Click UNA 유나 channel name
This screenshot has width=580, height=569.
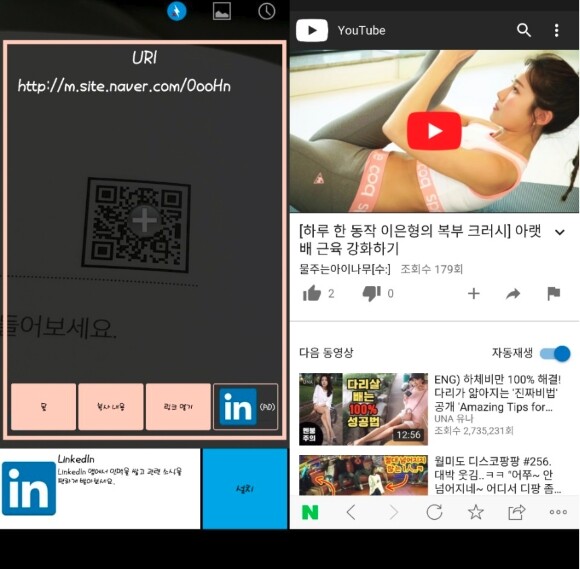454,419
